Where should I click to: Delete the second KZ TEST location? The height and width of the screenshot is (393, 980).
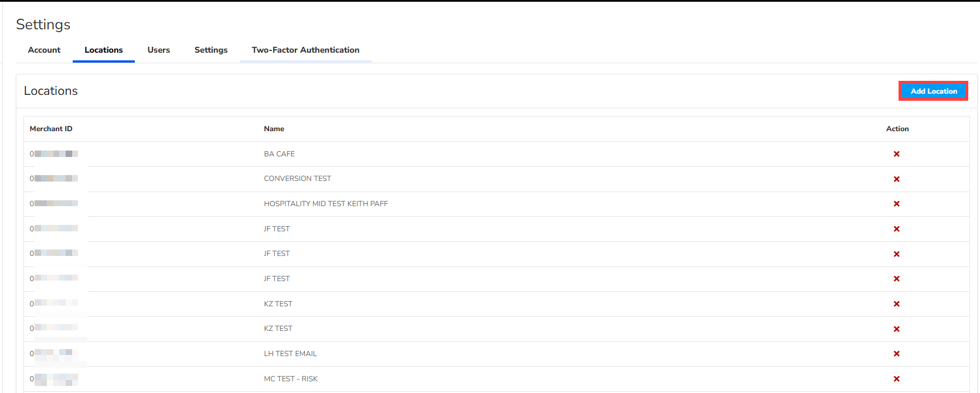[896, 329]
